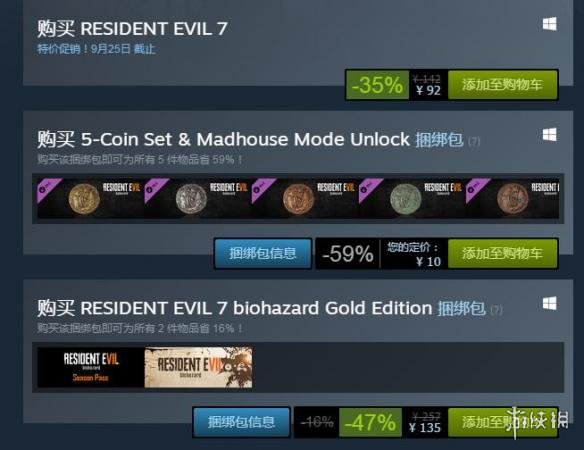Open the gold coin DLC thumbnail
This screenshot has height=450, width=584.
pos(91,198)
